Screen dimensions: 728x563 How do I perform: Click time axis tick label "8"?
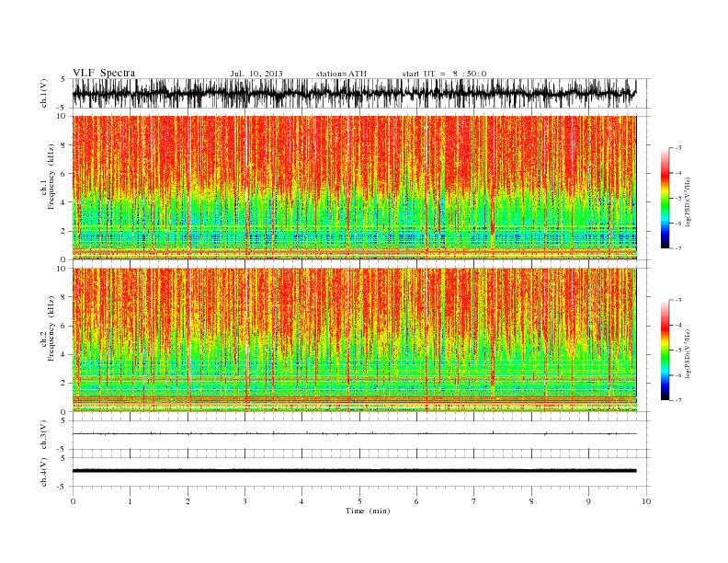pos(531,501)
